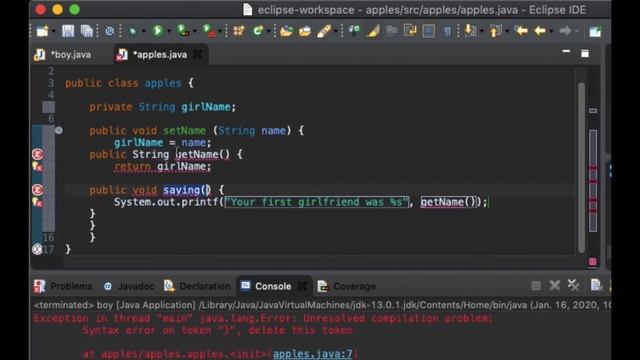Open the Back history dropdown

point(551,31)
